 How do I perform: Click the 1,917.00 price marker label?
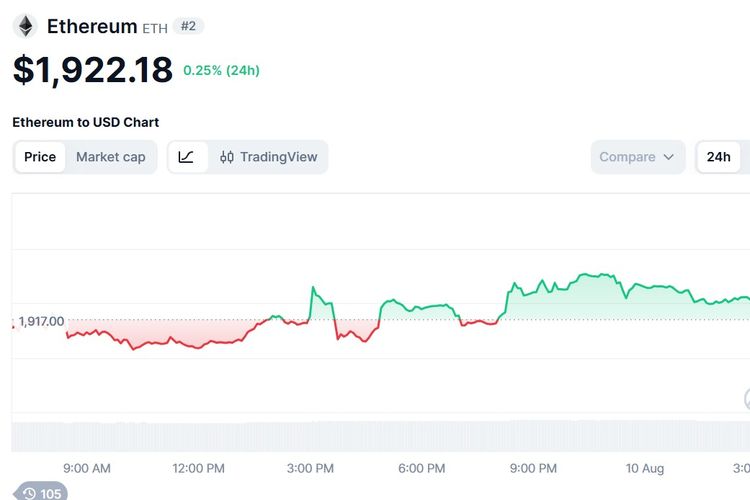(41, 321)
